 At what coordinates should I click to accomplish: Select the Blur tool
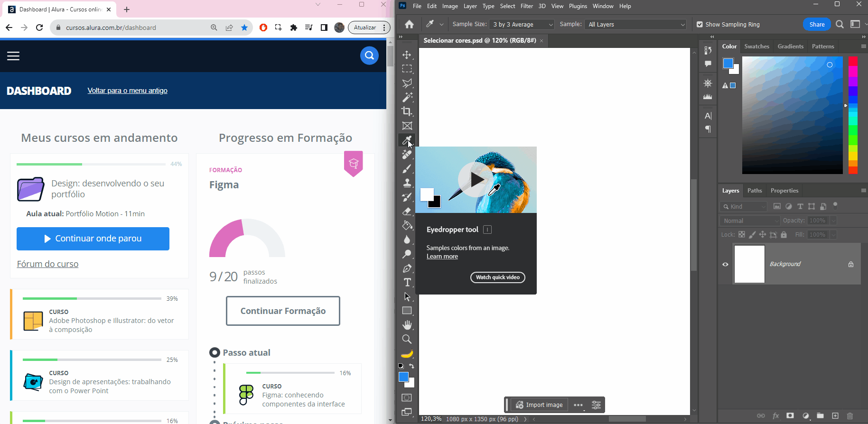click(x=407, y=240)
